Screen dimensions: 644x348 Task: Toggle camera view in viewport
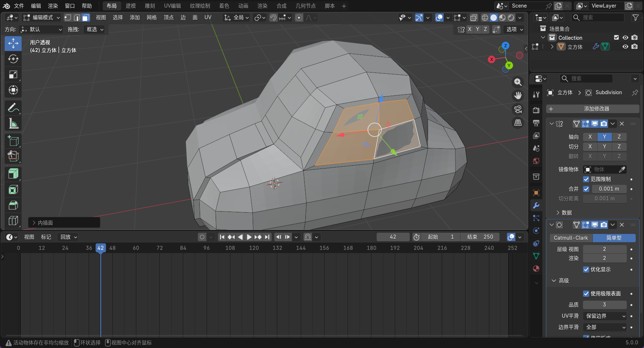(518, 109)
